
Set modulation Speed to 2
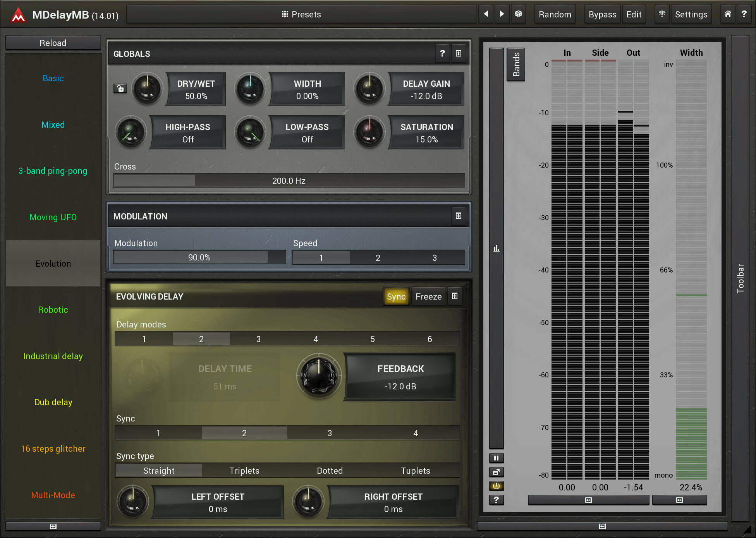click(x=378, y=258)
